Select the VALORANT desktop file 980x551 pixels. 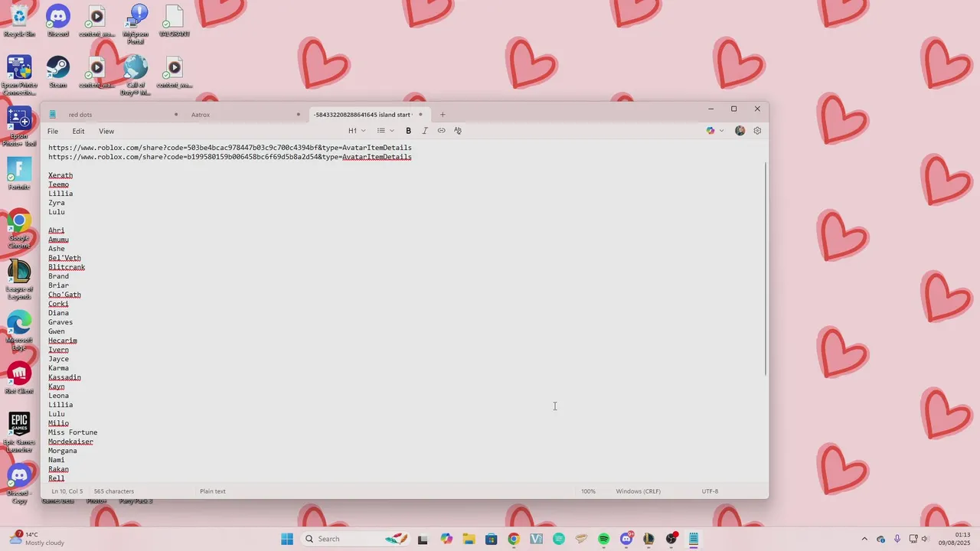(174, 21)
